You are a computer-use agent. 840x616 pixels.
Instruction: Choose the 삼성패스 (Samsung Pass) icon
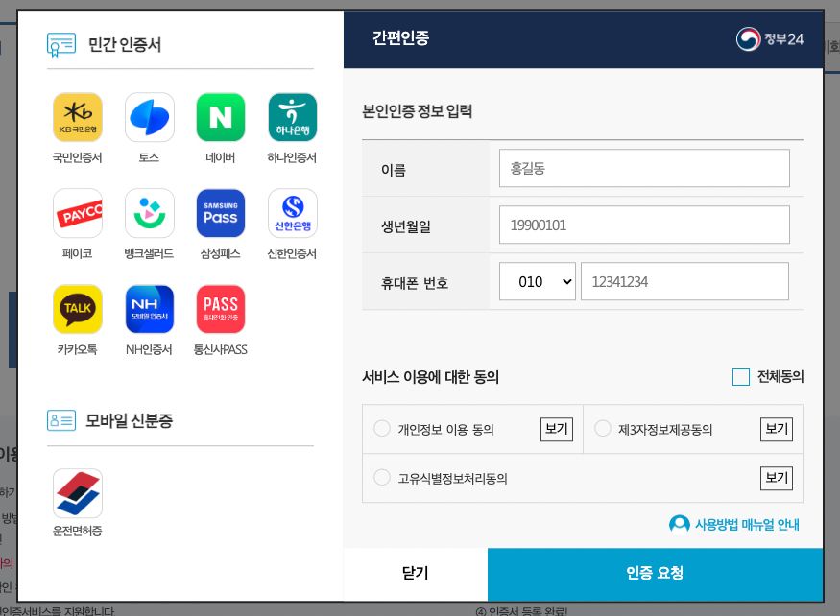click(221, 213)
